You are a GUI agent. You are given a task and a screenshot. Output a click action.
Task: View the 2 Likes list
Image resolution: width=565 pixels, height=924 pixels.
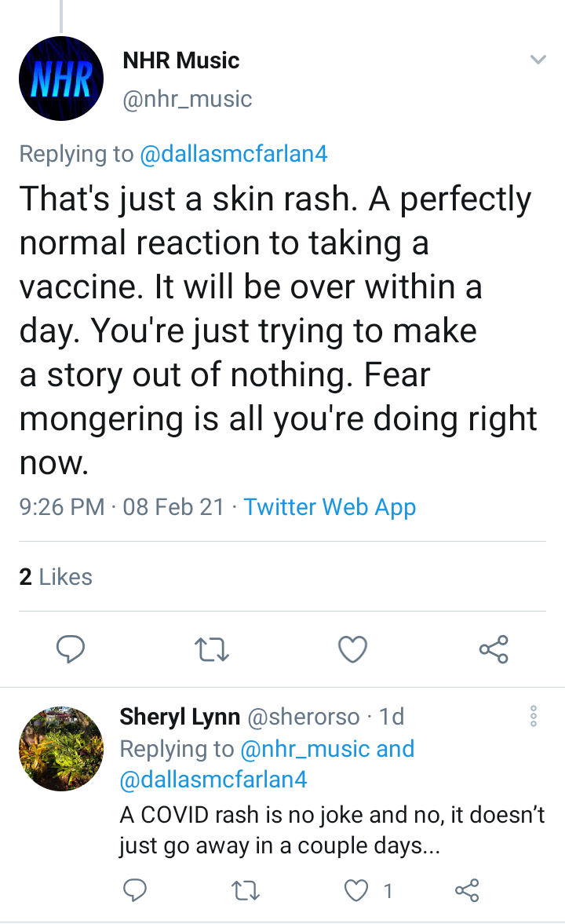pos(56,576)
